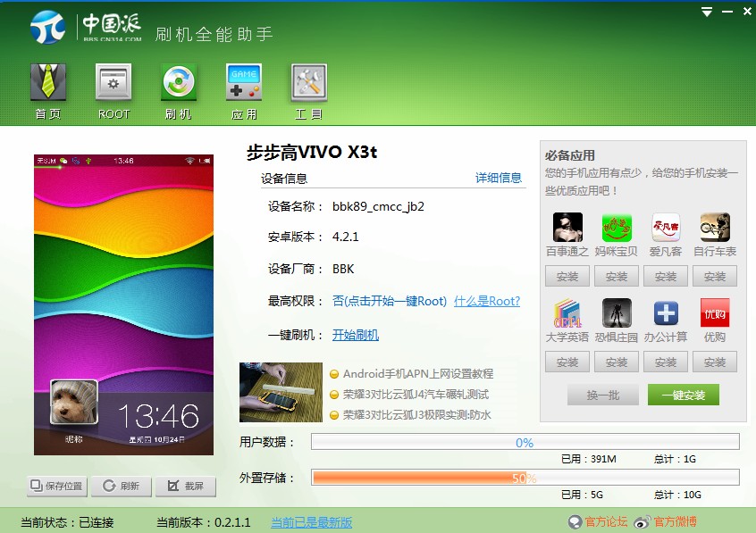Click the 当前已是最新版 link
756x533 pixels.
[312, 522]
